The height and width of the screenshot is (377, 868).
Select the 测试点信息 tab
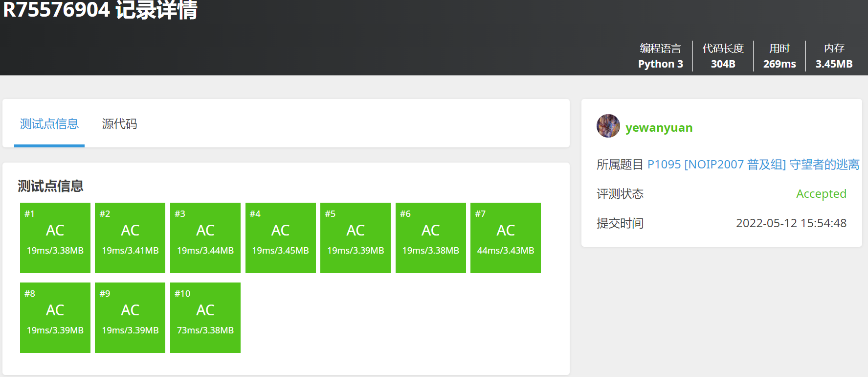click(x=49, y=124)
